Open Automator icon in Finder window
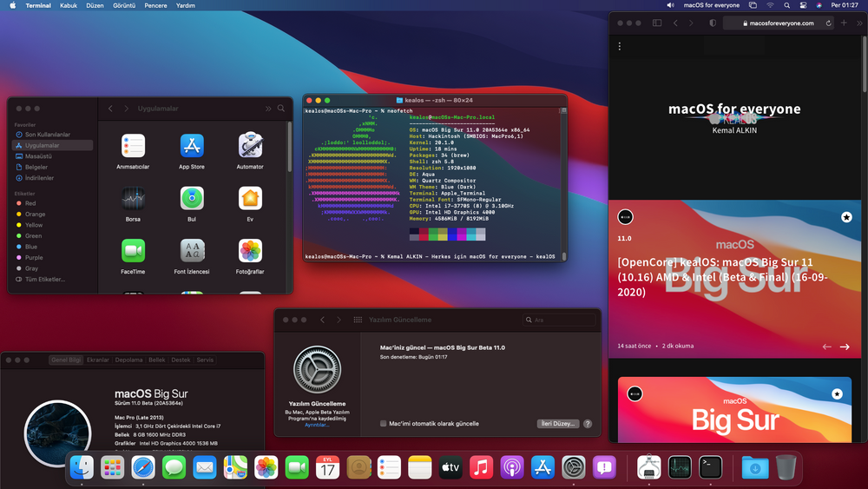 250,145
